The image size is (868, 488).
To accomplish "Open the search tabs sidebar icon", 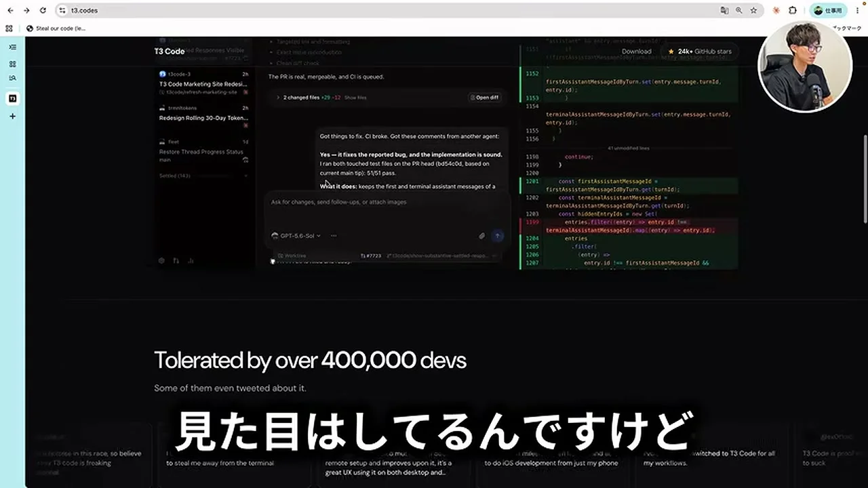I will pos(12,78).
